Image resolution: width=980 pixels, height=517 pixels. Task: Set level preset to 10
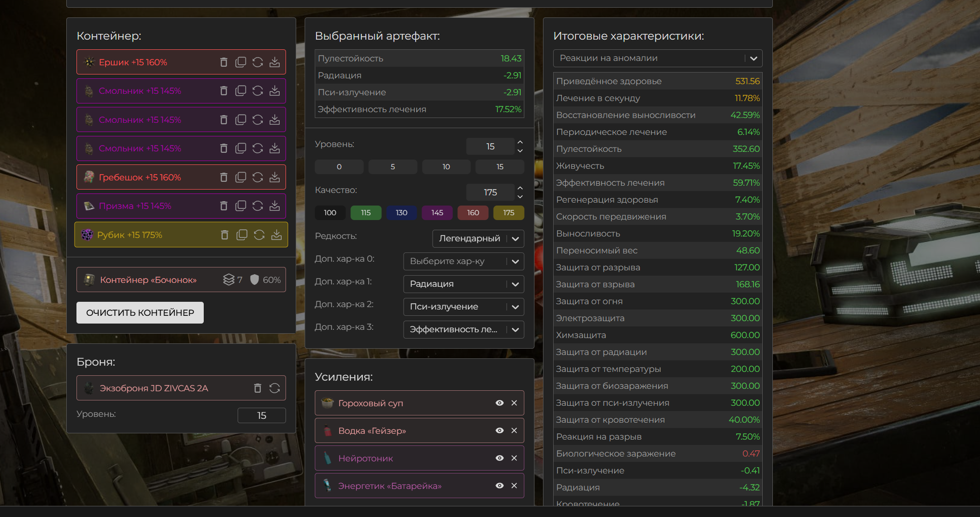click(x=446, y=167)
